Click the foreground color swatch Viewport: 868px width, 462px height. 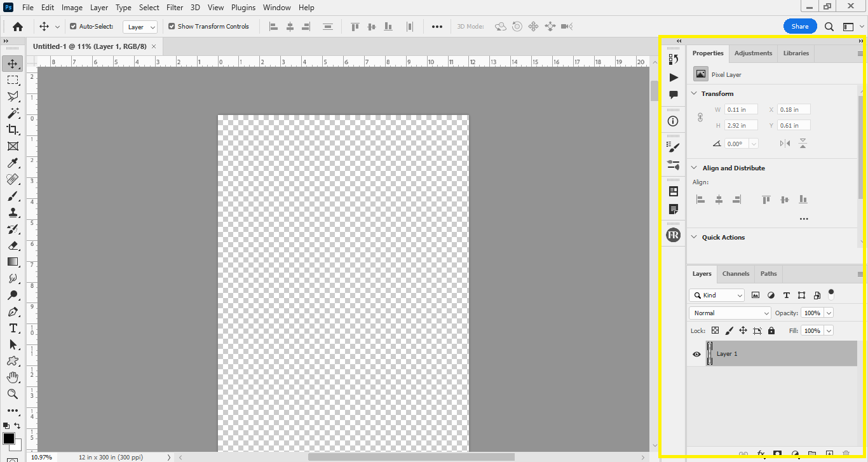tap(9, 439)
